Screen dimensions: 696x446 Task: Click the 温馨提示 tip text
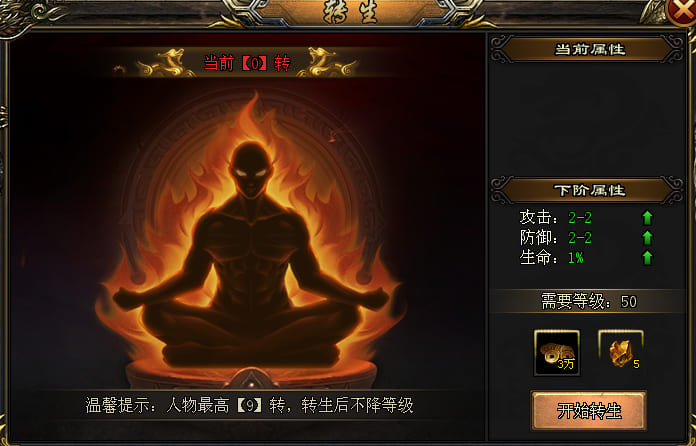point(249,405)
